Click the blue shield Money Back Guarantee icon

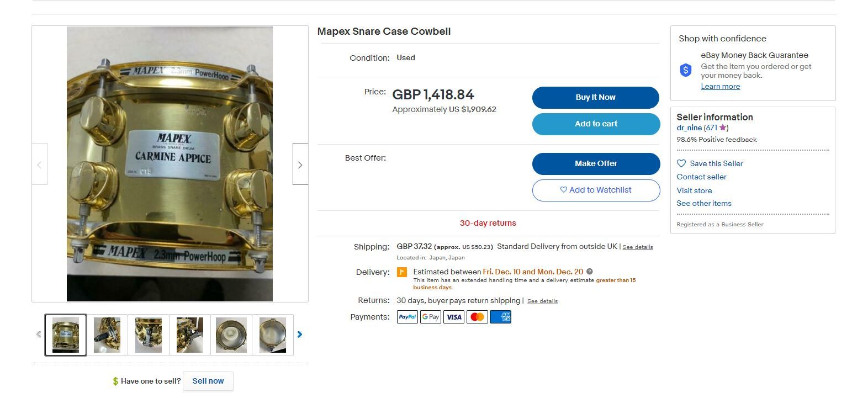685,70
